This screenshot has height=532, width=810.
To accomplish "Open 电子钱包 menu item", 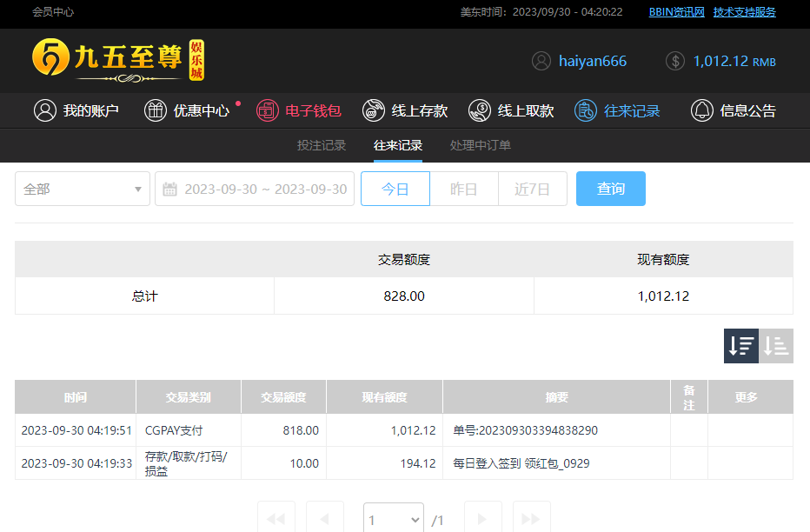I will [299, 110].
